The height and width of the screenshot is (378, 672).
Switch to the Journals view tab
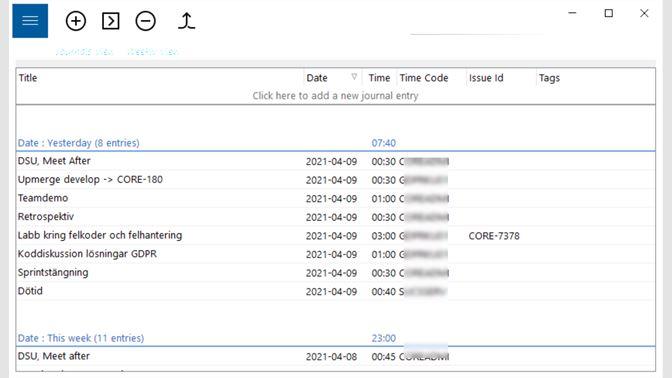(x=84, y=52)
